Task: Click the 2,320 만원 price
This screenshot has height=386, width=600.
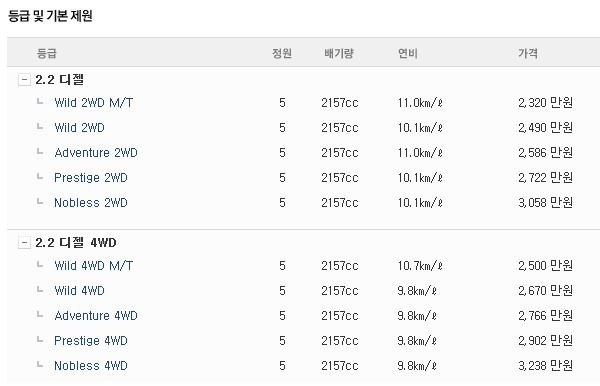Action: (546, 103)
